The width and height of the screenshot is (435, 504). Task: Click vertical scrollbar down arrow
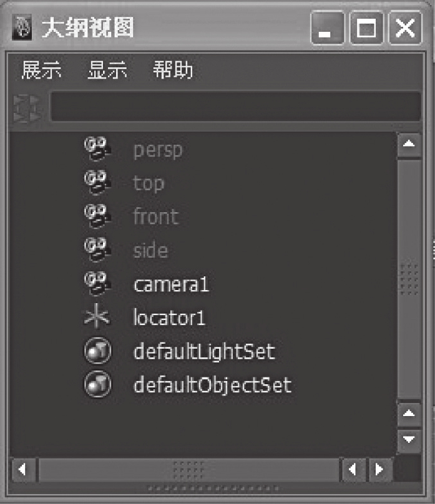(409, 439)
